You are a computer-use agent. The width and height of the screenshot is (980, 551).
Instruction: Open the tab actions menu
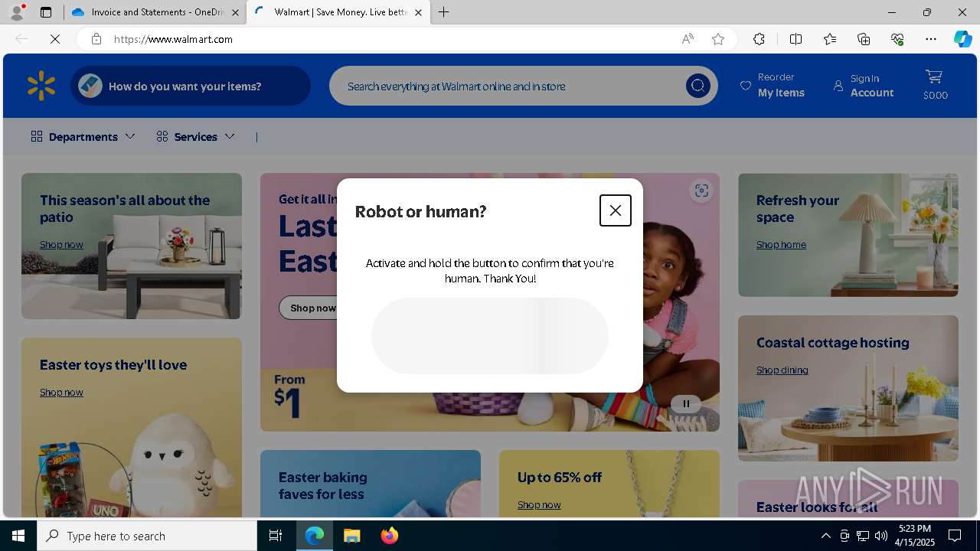coord(46,12)
